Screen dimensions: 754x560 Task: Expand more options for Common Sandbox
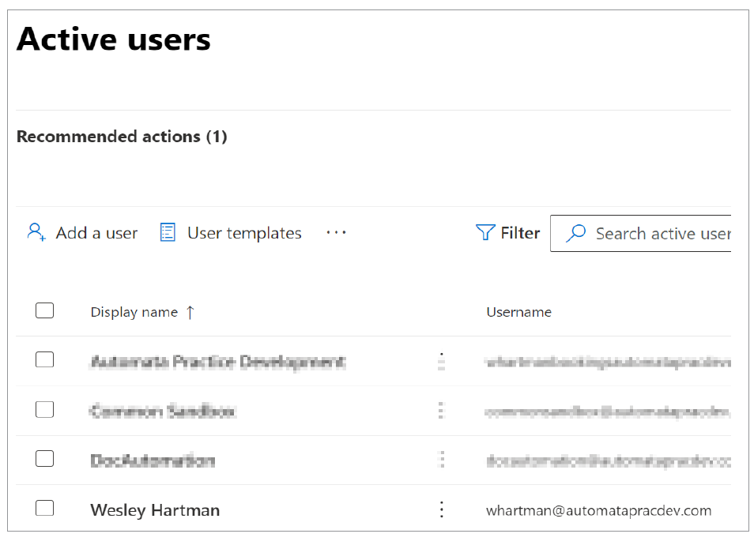(x=442, y=411)
